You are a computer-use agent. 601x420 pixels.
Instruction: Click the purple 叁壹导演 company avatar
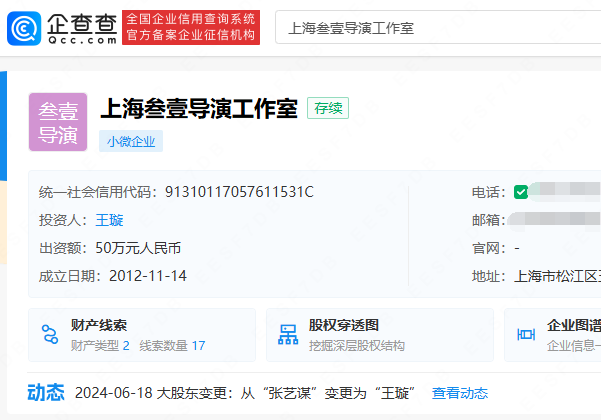58,122
